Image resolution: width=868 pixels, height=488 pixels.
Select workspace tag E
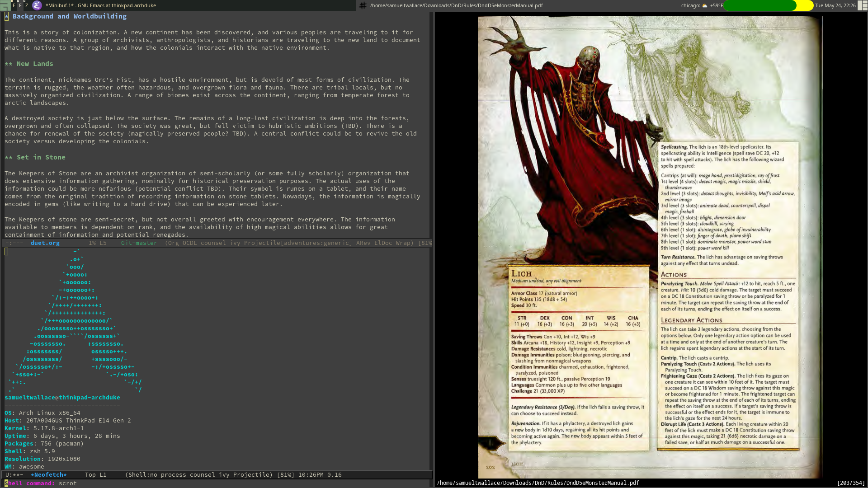14,5
